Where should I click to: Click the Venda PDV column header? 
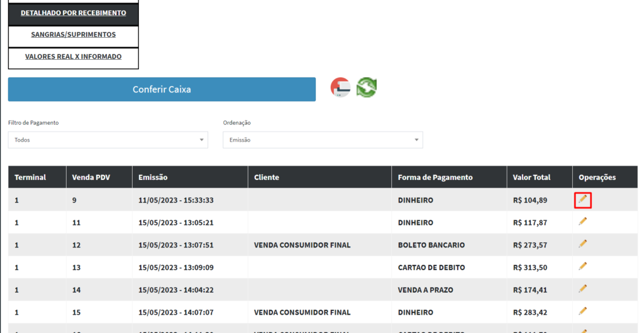click(x=91, y=178)
